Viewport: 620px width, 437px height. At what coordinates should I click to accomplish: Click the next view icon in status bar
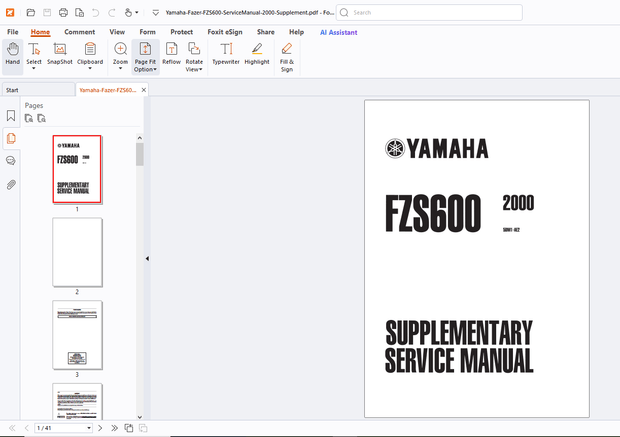click(143, 428)
